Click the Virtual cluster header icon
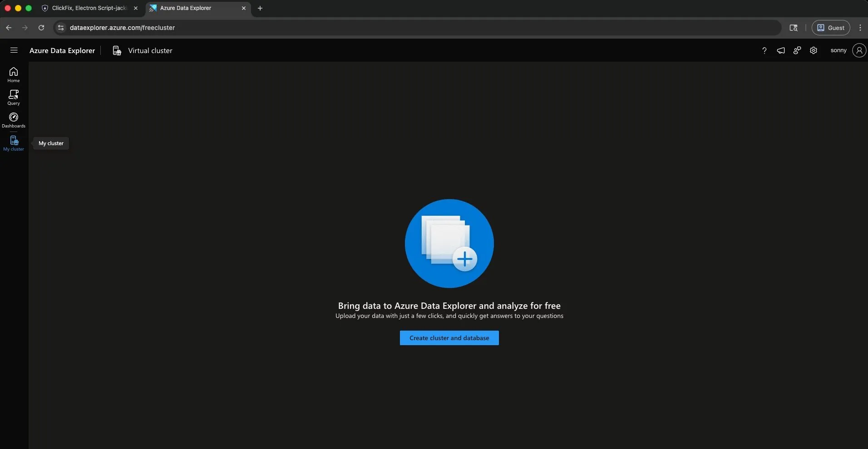Viewport: 868px width, 449px height. point(117,50)
